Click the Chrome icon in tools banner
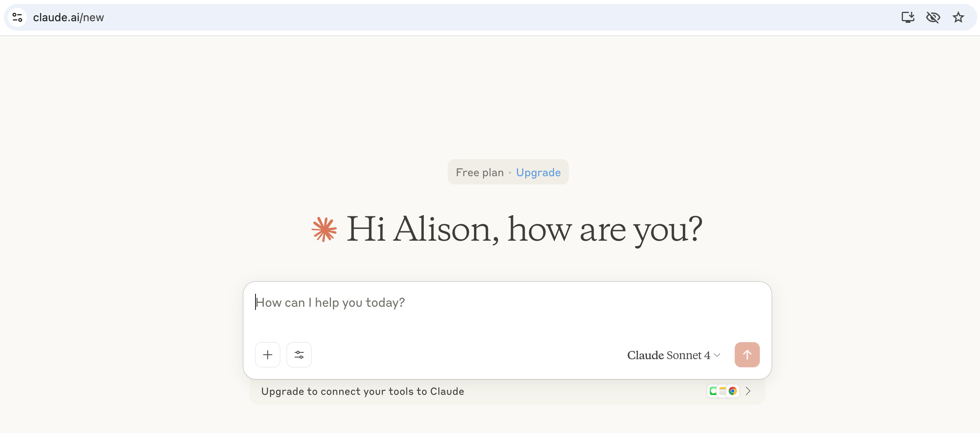980x433 pixels. click(x=733, y=391)
